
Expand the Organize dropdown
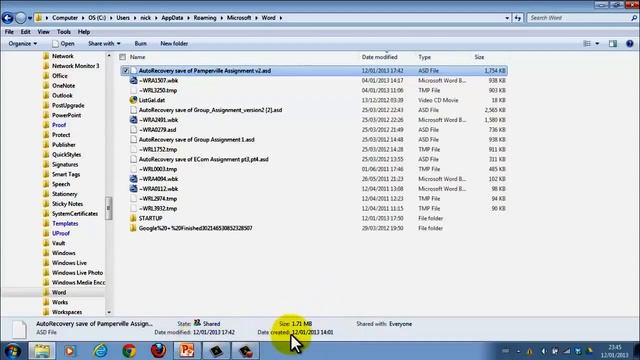click(23, 44)
